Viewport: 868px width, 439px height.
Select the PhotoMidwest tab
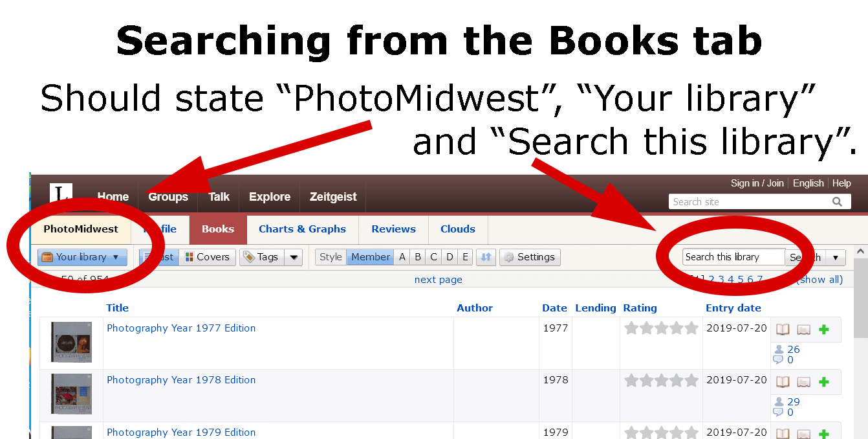(x=81, y=229)
